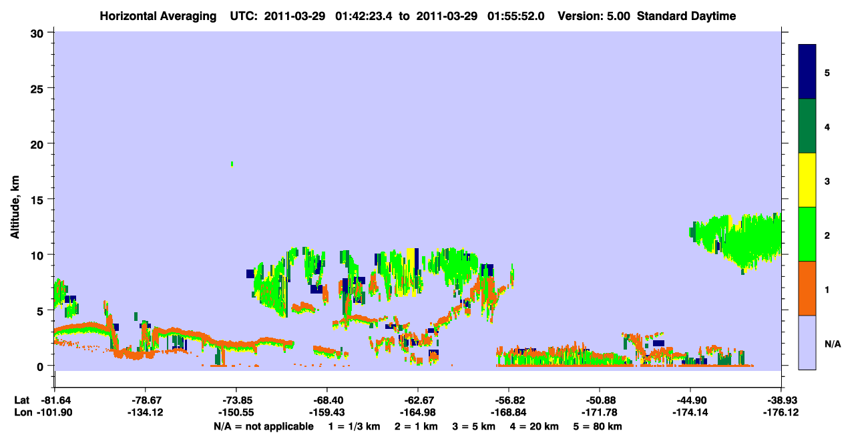This screenshot has width=868, height=445.
Task: Click latitude value -44.90
Action: pyautogui.click(x=690, y=400)
